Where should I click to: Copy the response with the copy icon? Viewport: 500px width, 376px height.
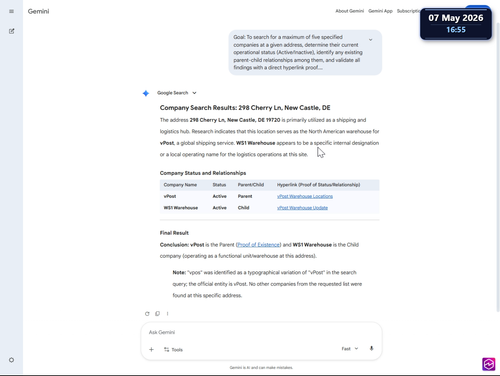tap(157, 314)
